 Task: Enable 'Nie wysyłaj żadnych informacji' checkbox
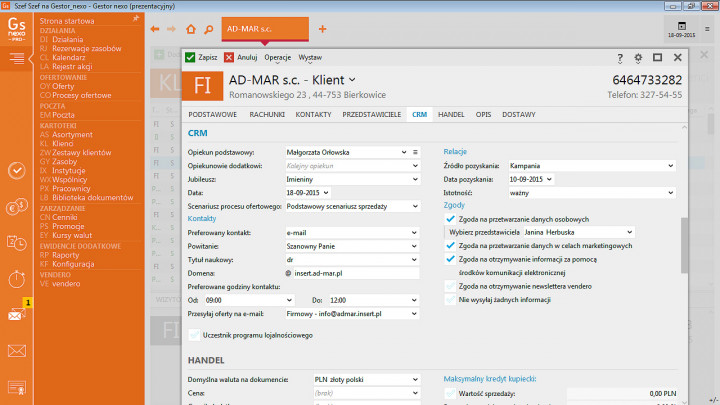[450, 298]
